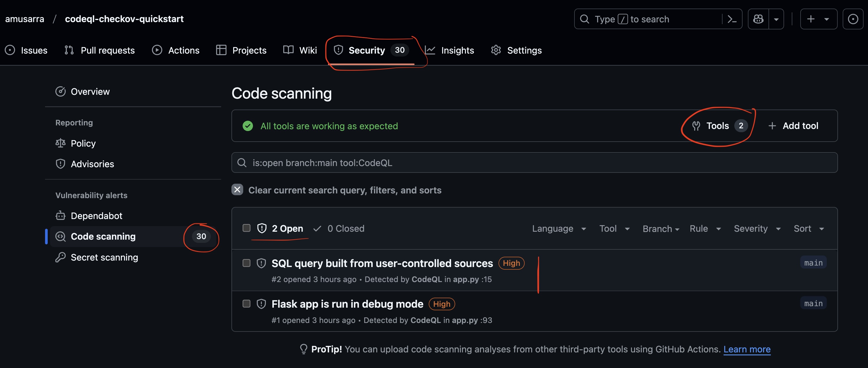
Task: Open the amusarra owner link
Action: coord(25,19)
